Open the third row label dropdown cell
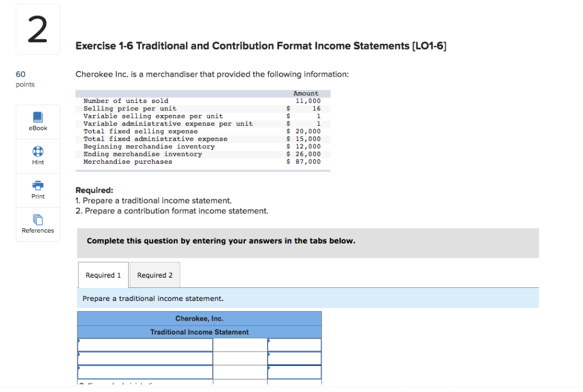 (x=145, y=372)
